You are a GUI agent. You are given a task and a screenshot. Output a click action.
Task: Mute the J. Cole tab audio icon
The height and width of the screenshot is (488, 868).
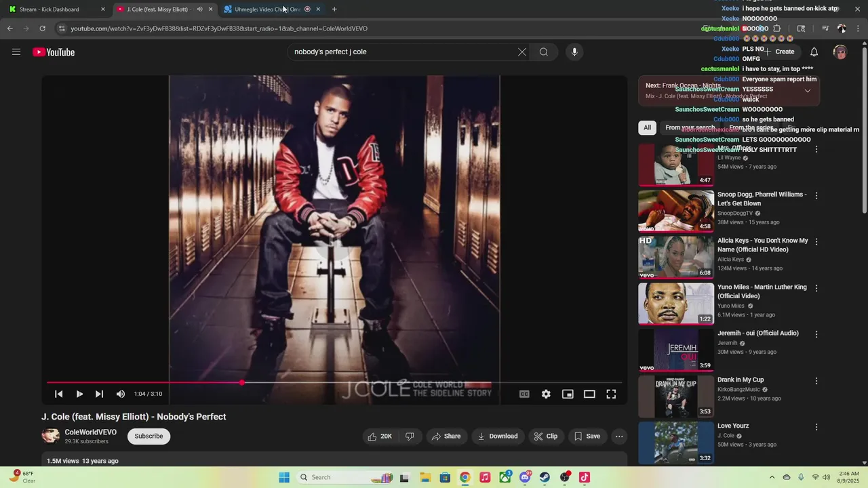[x=199, y=9]
